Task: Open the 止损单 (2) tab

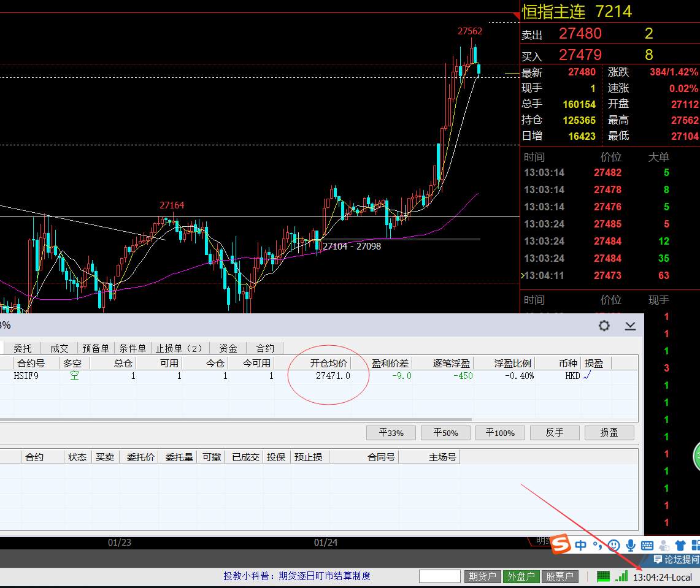Action: pyautogui.click(x=179, y=348)
